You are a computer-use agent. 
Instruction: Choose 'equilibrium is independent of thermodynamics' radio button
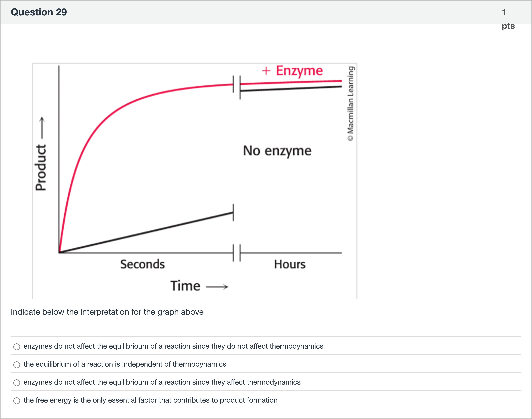(x=17, y=365)
